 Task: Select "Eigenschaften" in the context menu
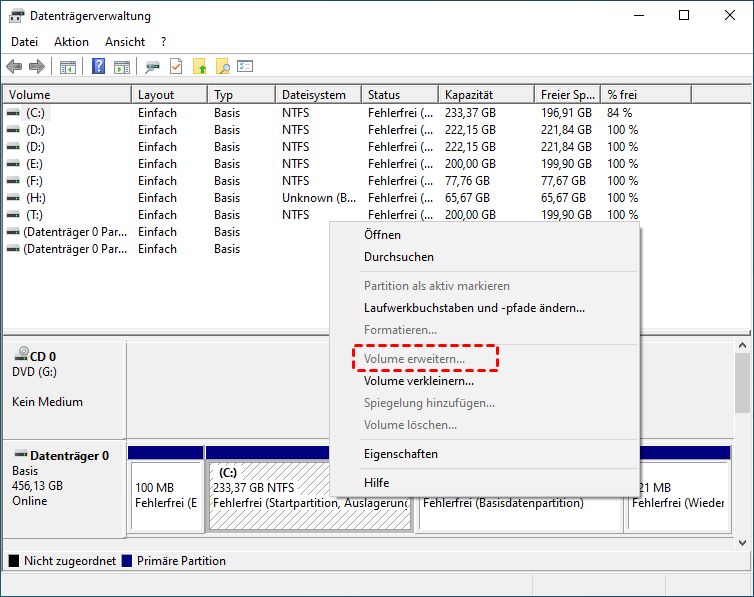400,454
